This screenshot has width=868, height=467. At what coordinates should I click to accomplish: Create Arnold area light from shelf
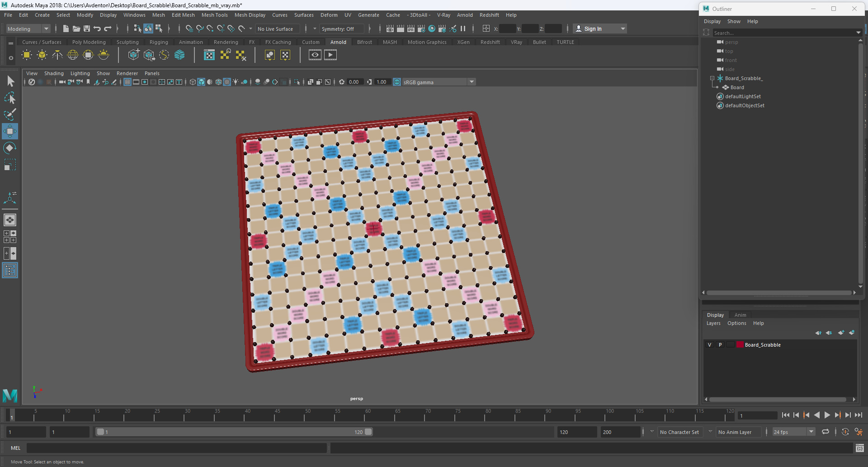click(27, 55)
